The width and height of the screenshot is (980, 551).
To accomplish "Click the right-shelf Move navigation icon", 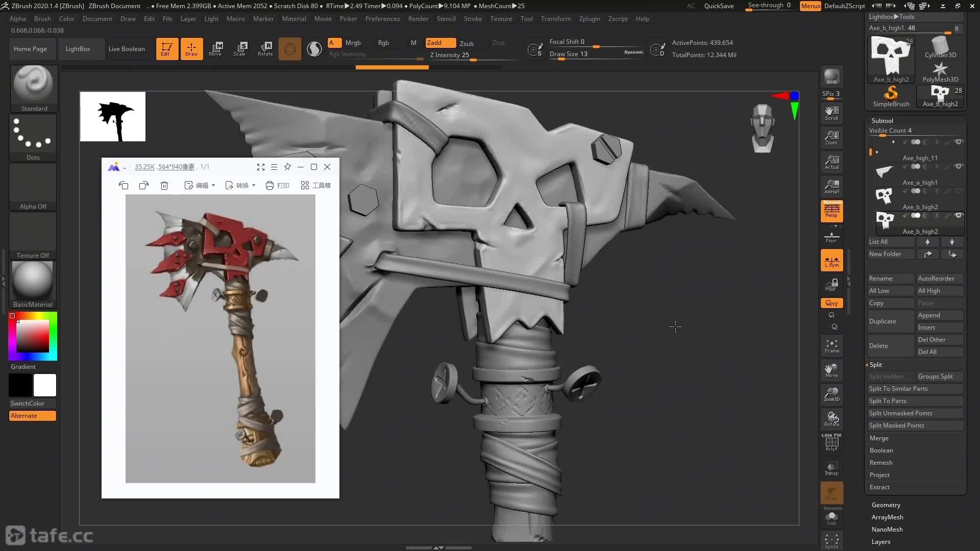I will click(831, 370).
